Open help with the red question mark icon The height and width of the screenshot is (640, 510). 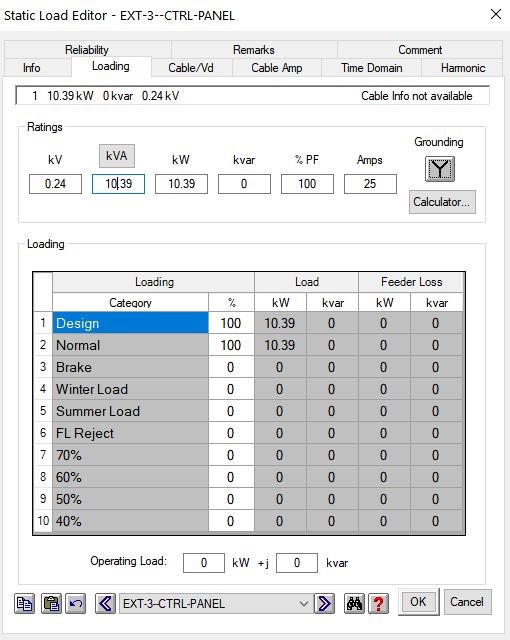coord(379,604)
